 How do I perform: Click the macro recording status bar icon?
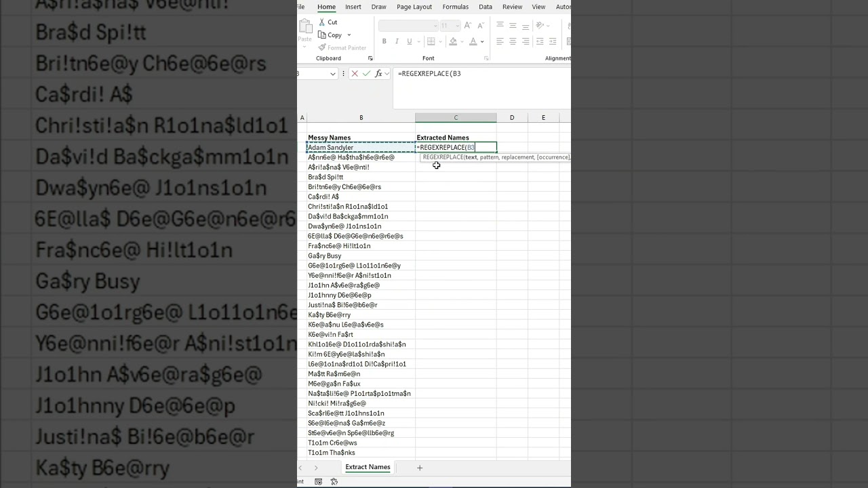click(318, 482)
